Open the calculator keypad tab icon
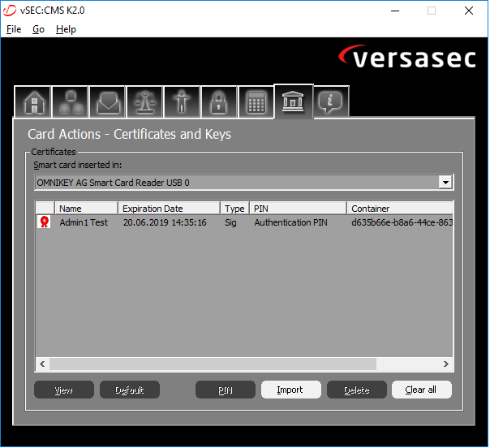This screenshot has width=490, height=448. pos(256,102)
